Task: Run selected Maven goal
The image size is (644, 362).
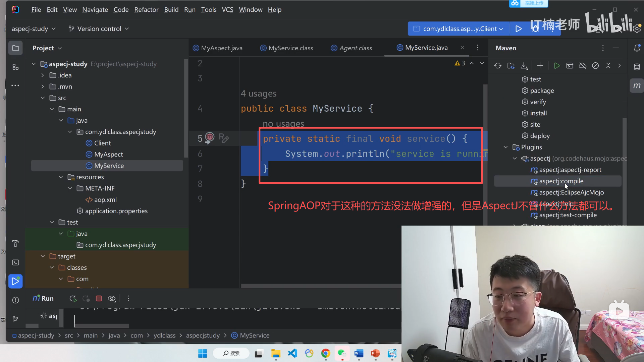Action: pos(557,66)
